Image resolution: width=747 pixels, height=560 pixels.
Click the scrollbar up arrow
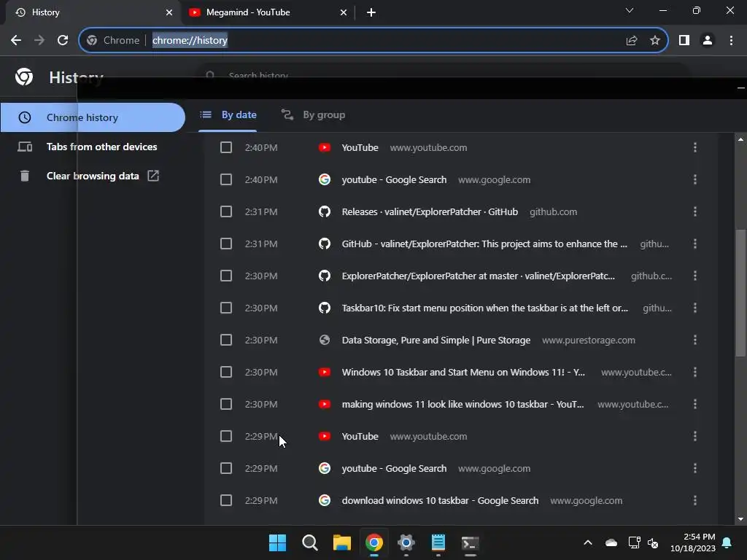tap(740, 139)
